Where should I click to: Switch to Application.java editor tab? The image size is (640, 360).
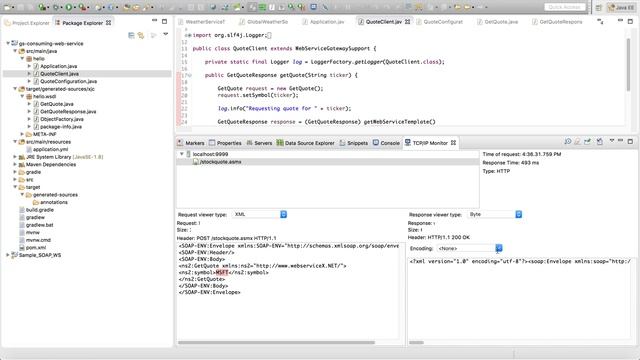click(323, 22)
